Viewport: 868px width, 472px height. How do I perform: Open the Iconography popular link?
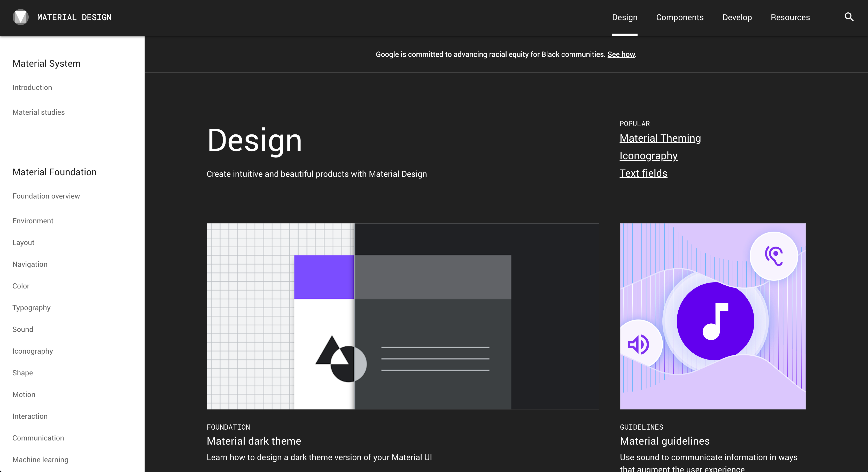tap(648, 156)
